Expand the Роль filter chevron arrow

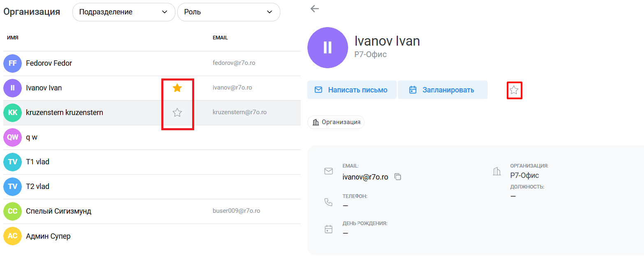(270, 12)
